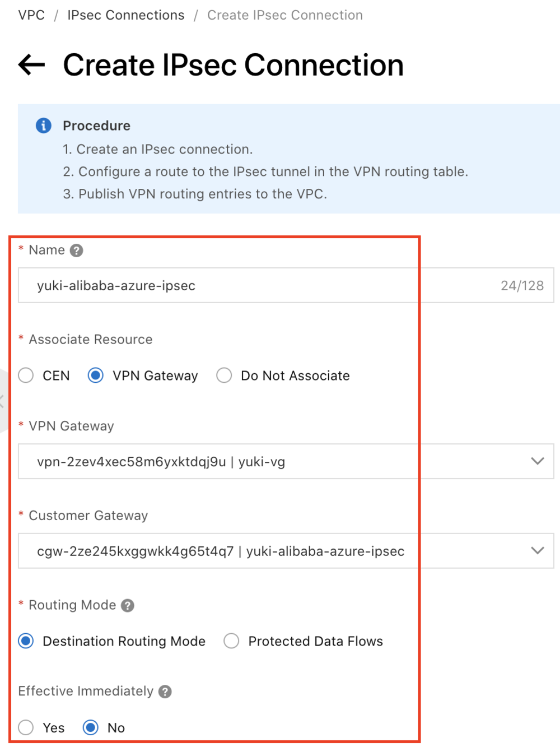This screenshot has width=560, height=747.
Task: Go to VPC breadcrumb link
Action: (31, 15)
